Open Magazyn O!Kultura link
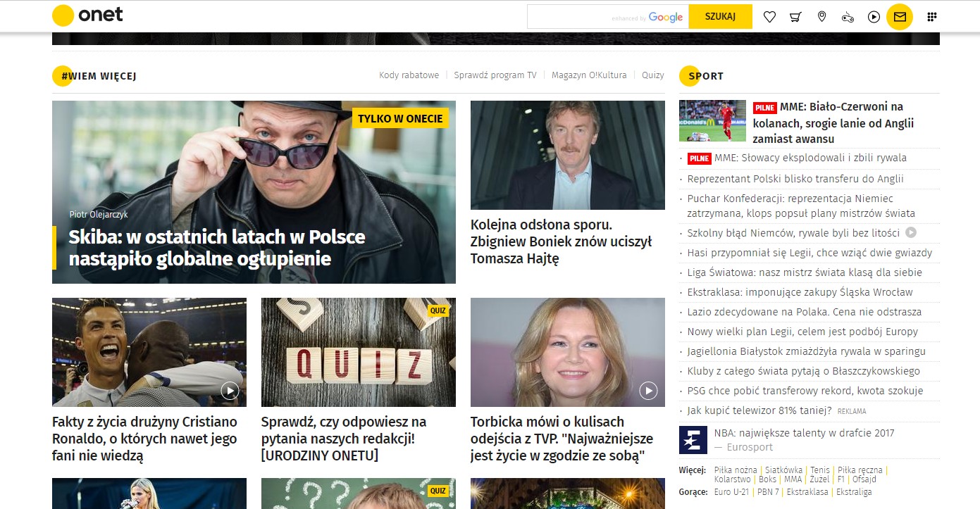This screenshot has height=509, width=980. coord(589,75)
